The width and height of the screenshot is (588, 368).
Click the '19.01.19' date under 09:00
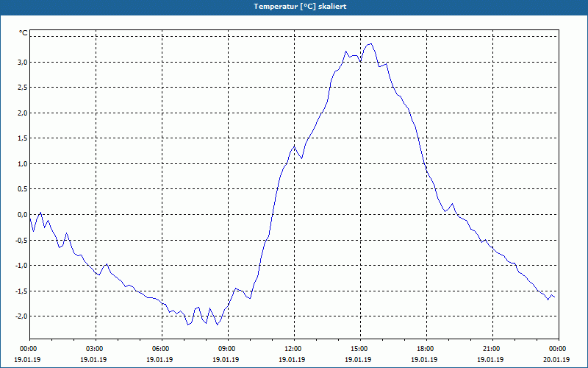click(226, 359)
